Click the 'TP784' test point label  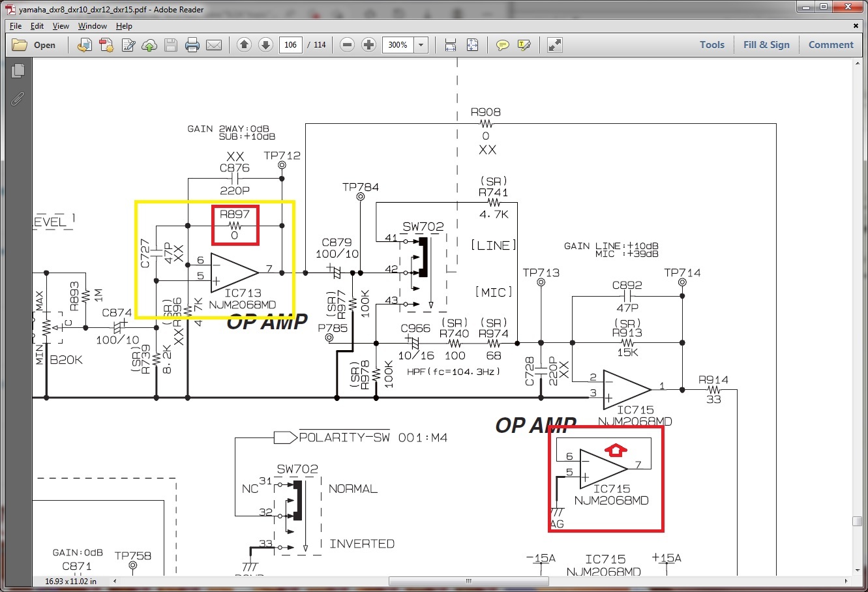pos(361,187)
